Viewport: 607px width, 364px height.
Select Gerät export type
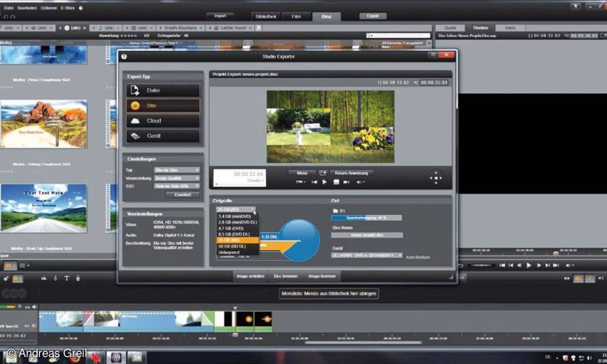[163, 136]
